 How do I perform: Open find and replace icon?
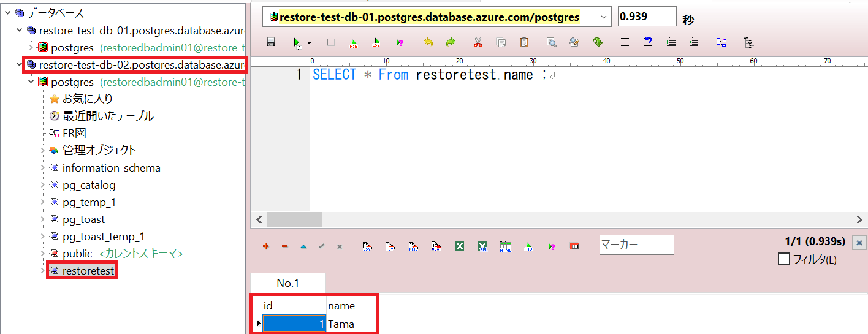click(x=574, y=42)
